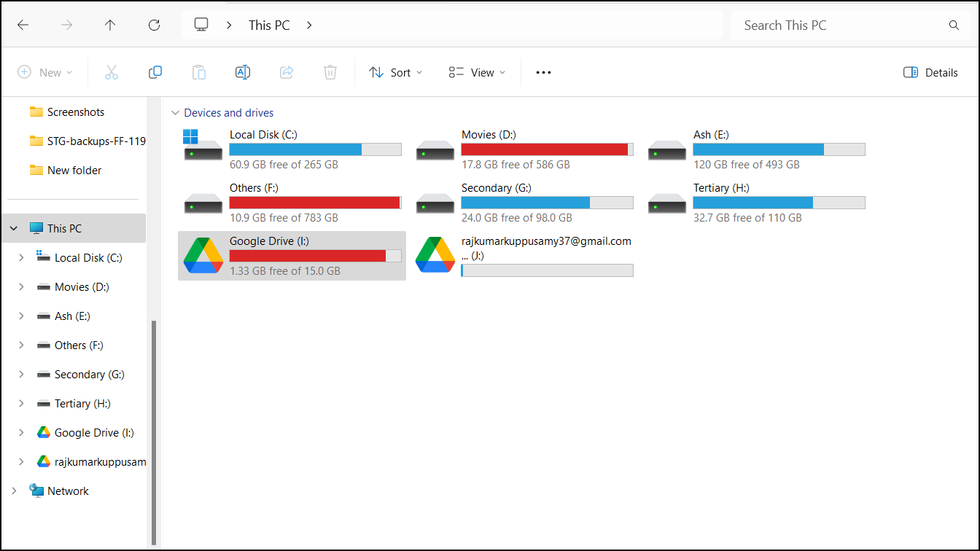The image size is (980, 551).
Task: Expand the Local Disk (C:) tree item
Action: [21, 257]
